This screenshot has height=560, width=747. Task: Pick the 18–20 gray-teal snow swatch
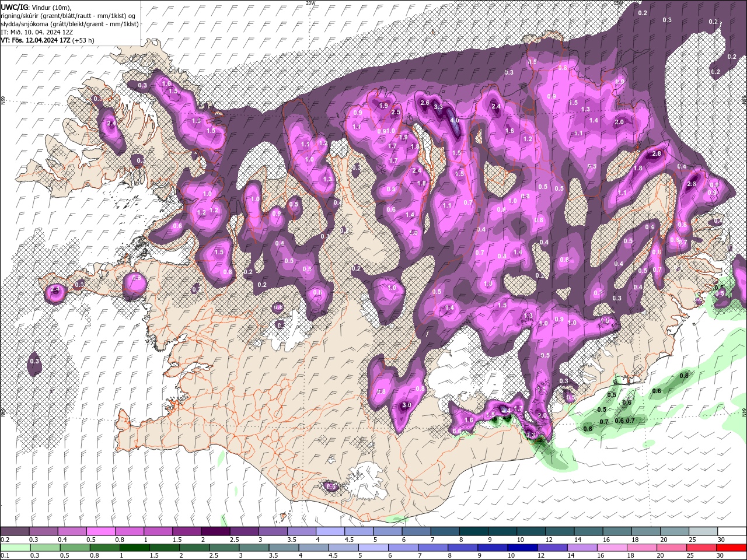click(646, 531)
